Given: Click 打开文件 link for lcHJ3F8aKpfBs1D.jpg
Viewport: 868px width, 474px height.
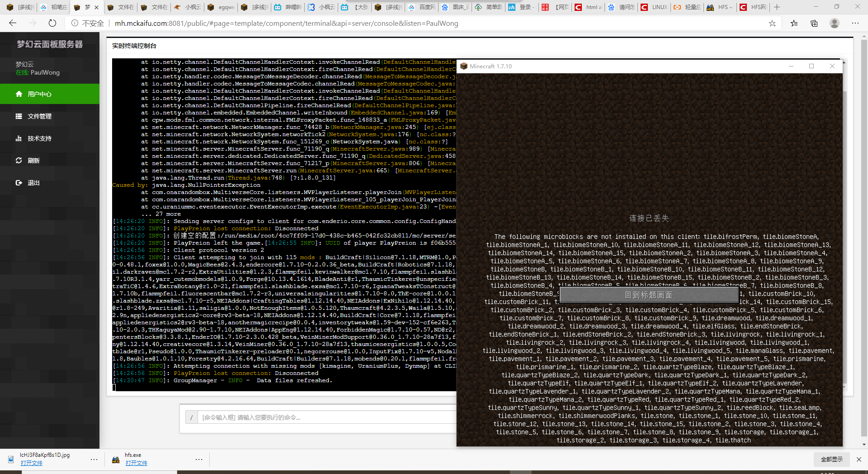Looking at the screenshot, I should pyautogui.click(x=31, y=463).
